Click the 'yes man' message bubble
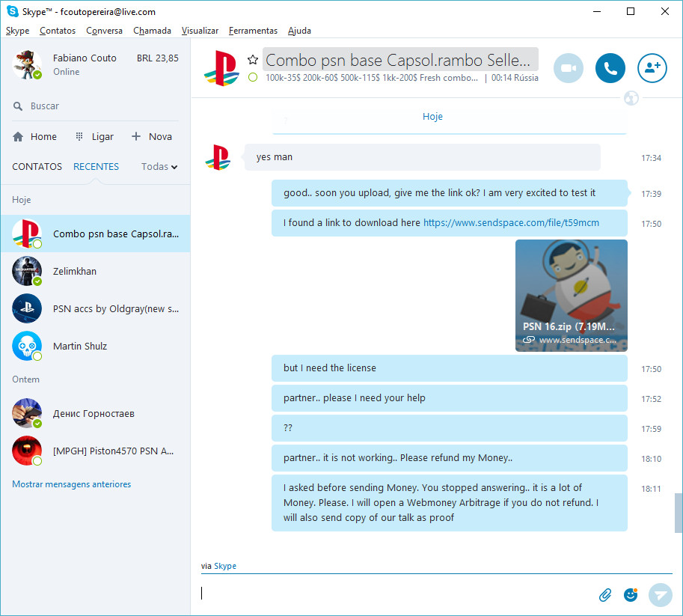Viewport: 683px width, 616px height. (422, 157)
